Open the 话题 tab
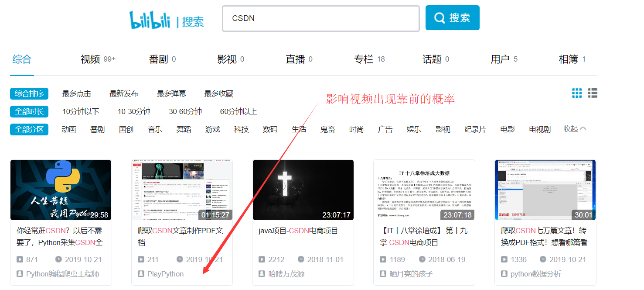The width and height of the screenshot is (644, 290). click(436, 59)
